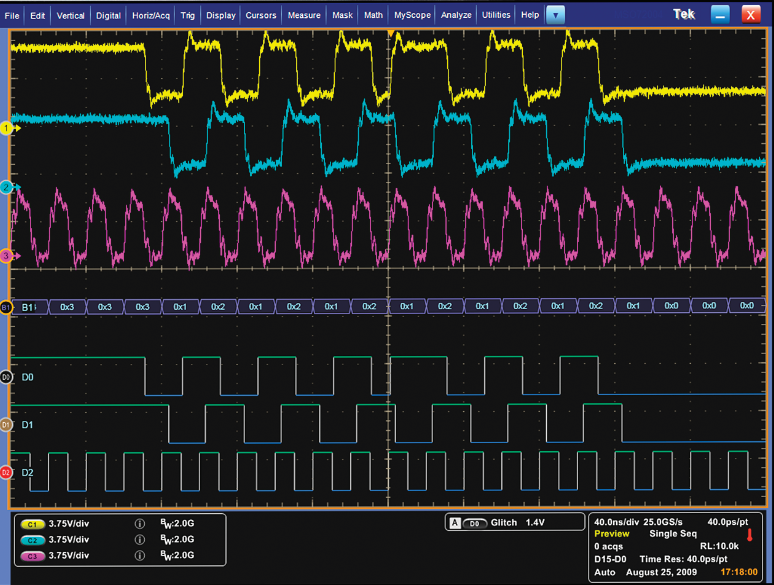Select the cyan channel 2 ground marker
Image resolution: width=774 pixels, height=585 pixels.
[x=6, y=187]
